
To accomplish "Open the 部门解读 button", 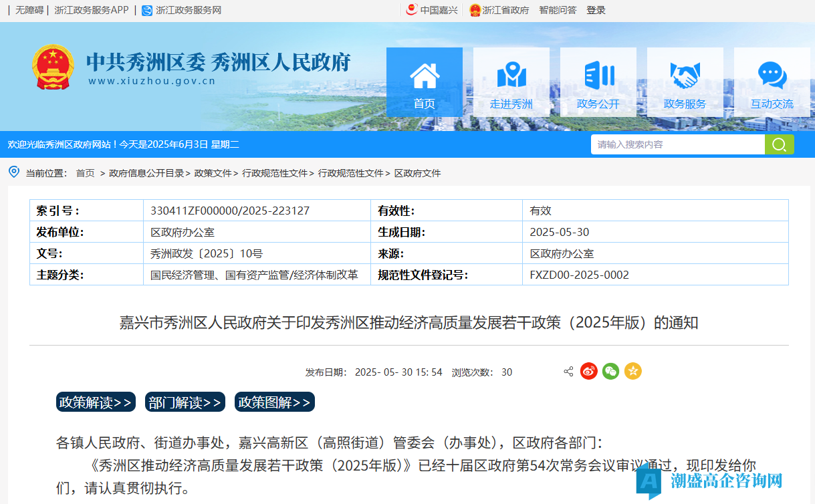I will click(x=185, y=402).
